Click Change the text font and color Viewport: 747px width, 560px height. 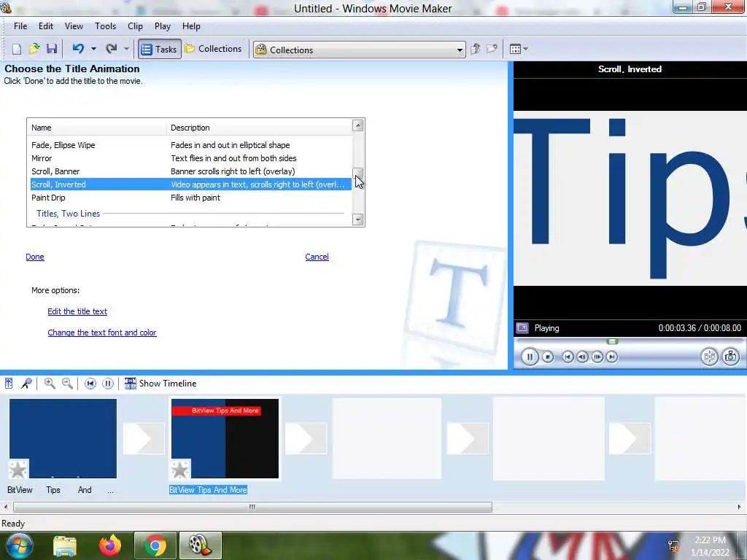click(102, 332)
